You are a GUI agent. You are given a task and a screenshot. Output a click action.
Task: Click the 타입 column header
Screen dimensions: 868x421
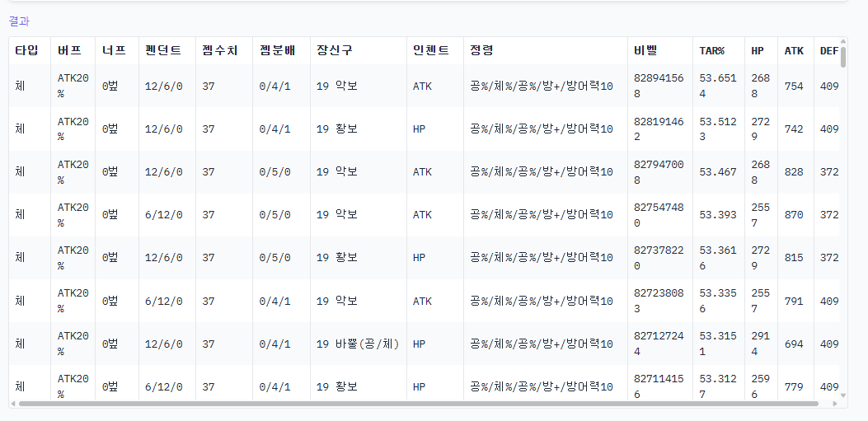26,50
